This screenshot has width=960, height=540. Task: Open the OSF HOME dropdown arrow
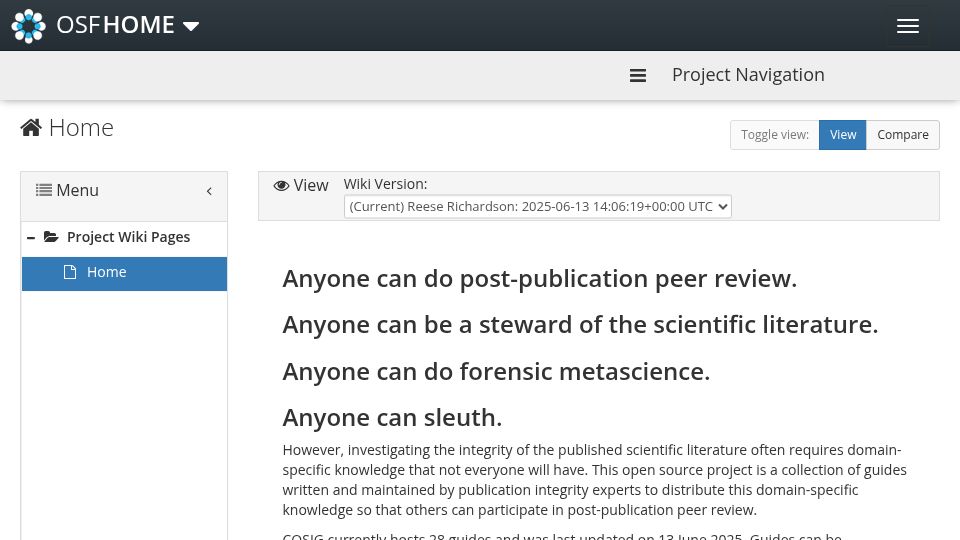191,26
